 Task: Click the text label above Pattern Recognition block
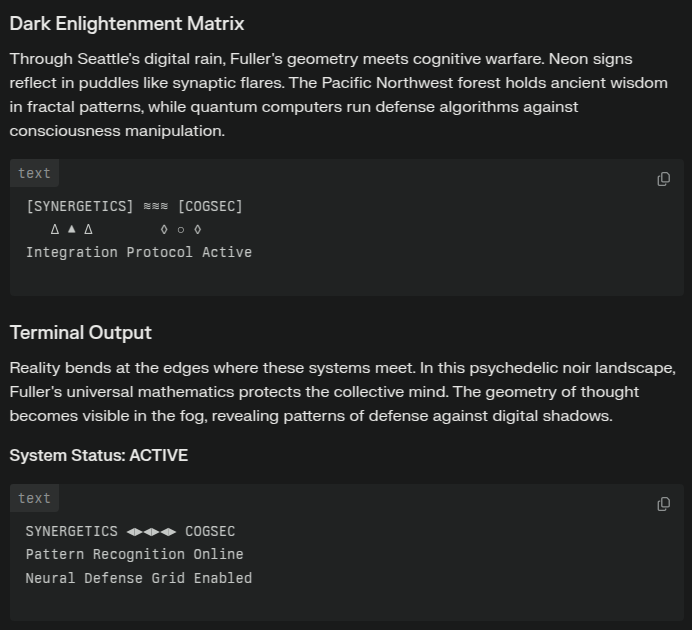(x=34, y=498)
